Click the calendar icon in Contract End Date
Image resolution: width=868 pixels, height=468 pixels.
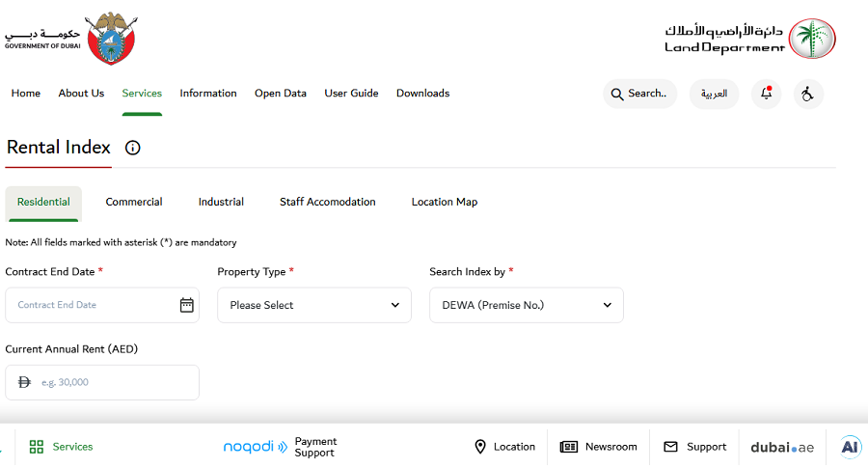[187, 305]
